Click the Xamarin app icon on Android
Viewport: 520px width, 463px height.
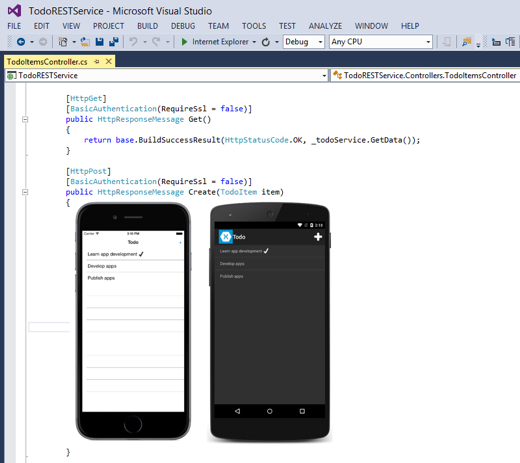pos(226,237)
